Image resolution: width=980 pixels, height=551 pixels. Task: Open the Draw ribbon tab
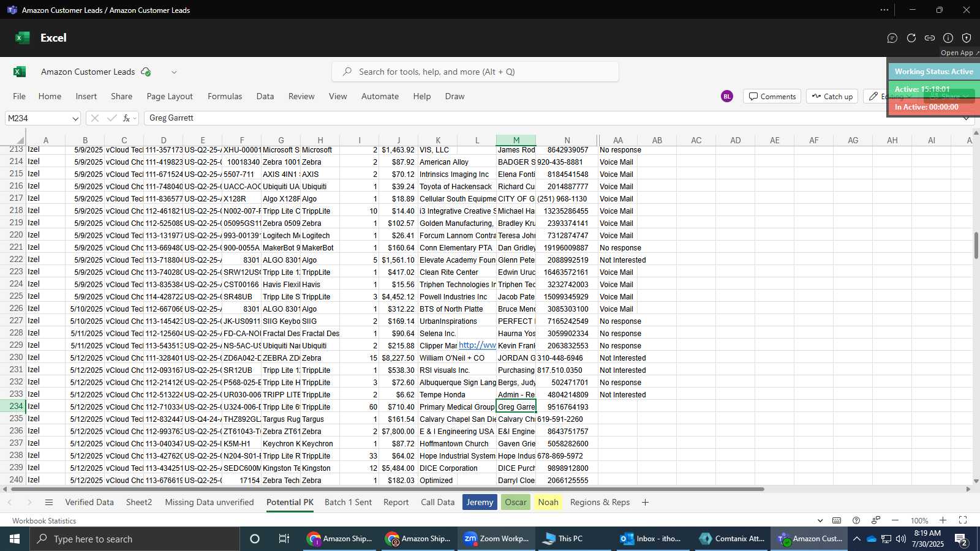coord(454,96)
